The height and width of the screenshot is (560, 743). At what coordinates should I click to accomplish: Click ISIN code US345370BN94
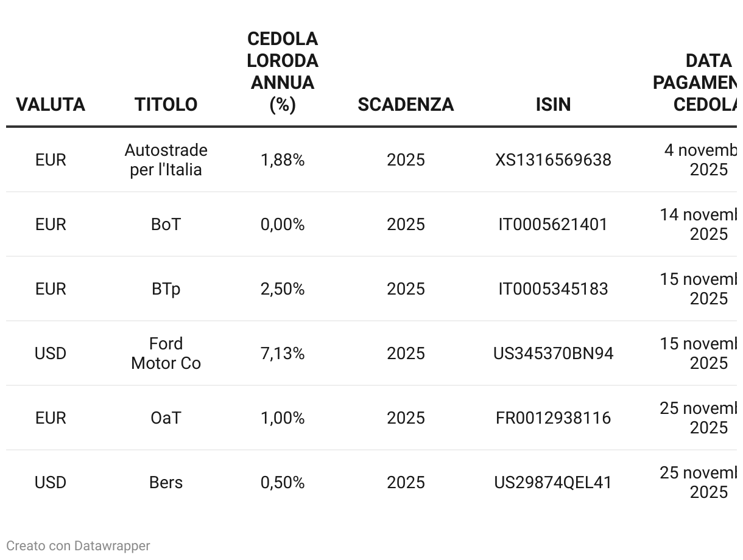tap(553, 354)
